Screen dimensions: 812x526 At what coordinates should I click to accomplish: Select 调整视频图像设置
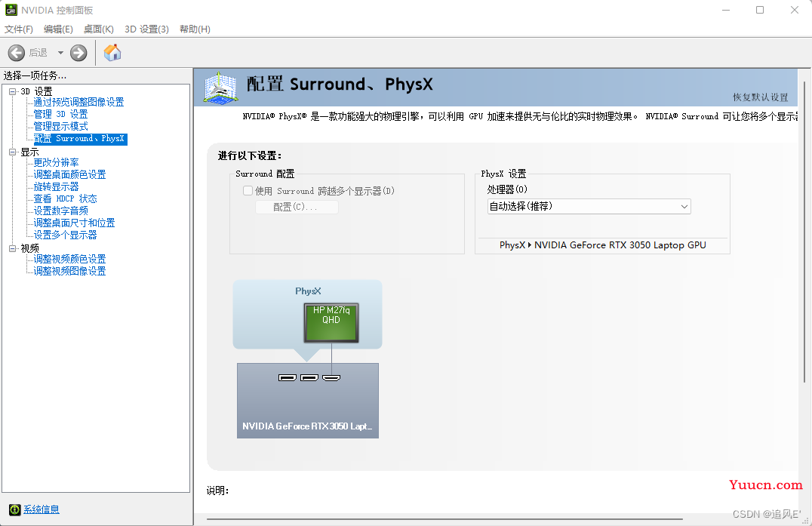[69, 271]
